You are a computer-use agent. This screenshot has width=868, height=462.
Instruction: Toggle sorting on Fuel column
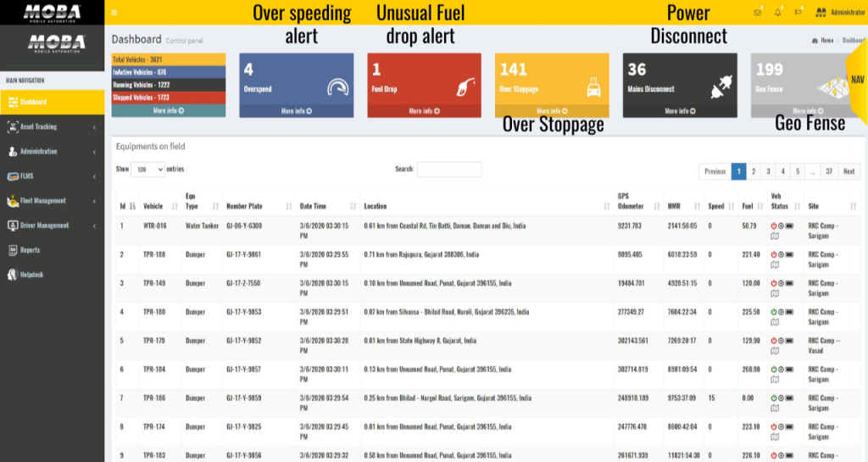[748, 206]
